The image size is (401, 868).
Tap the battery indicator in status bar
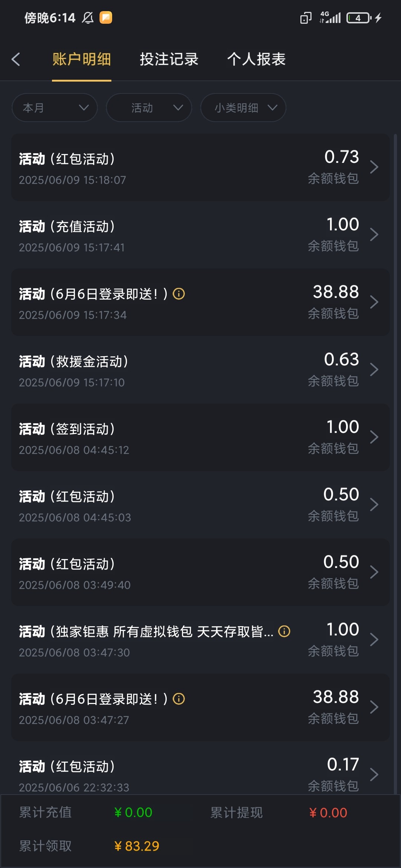coord(359,18)
